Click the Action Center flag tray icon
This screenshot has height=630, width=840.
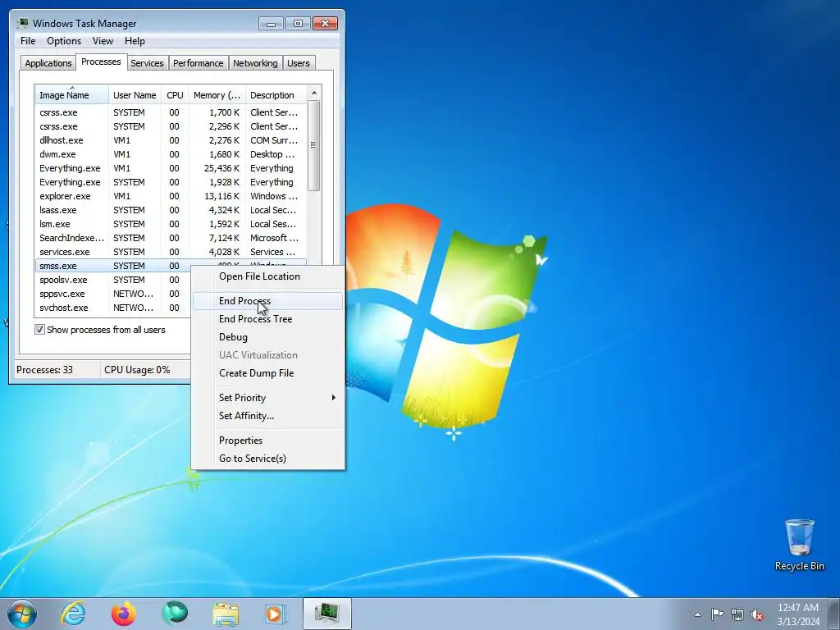[x=717, y=614]
